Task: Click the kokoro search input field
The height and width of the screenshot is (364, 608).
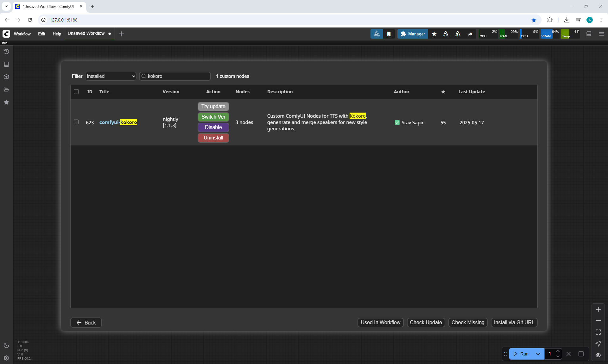Action: point(177,76)
